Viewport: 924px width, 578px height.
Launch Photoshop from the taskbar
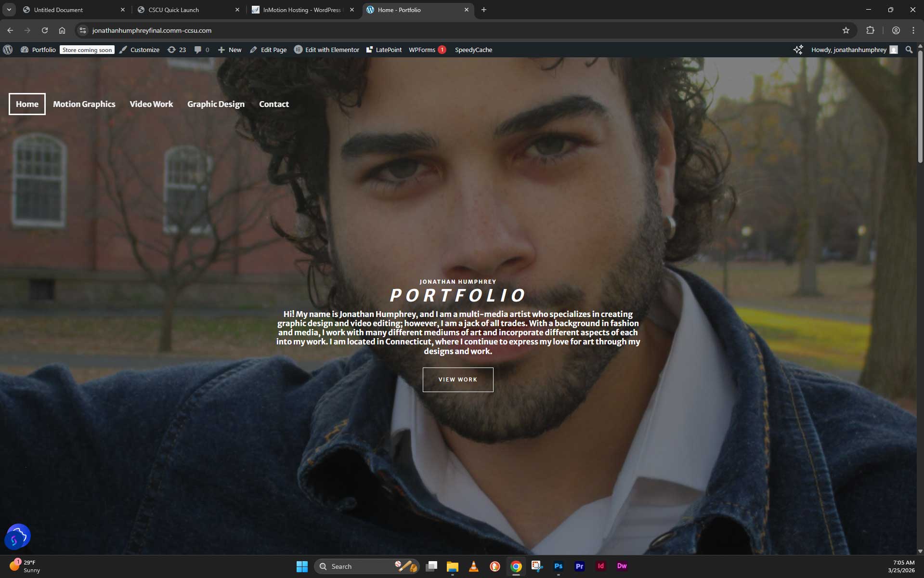coord(558,566)
